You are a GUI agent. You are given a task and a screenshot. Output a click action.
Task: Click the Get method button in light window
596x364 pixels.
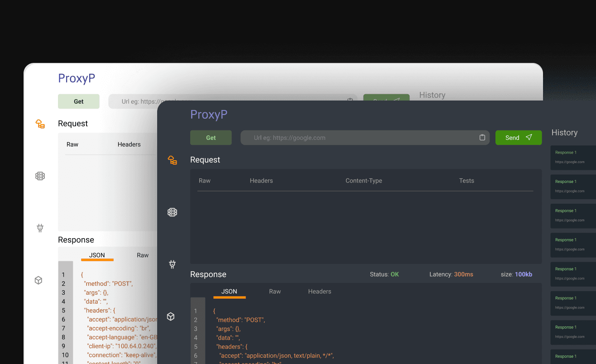[x=79, y=101]
